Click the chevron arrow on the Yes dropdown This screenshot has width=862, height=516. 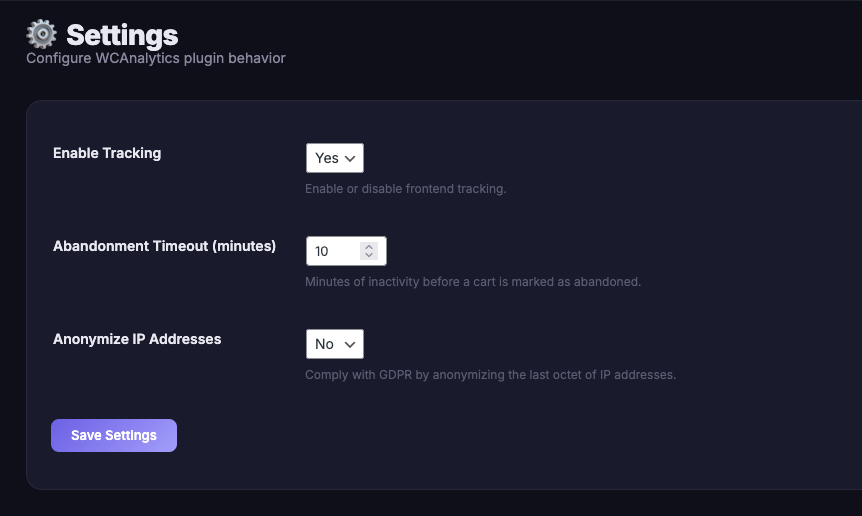click(x=349, y=158)
